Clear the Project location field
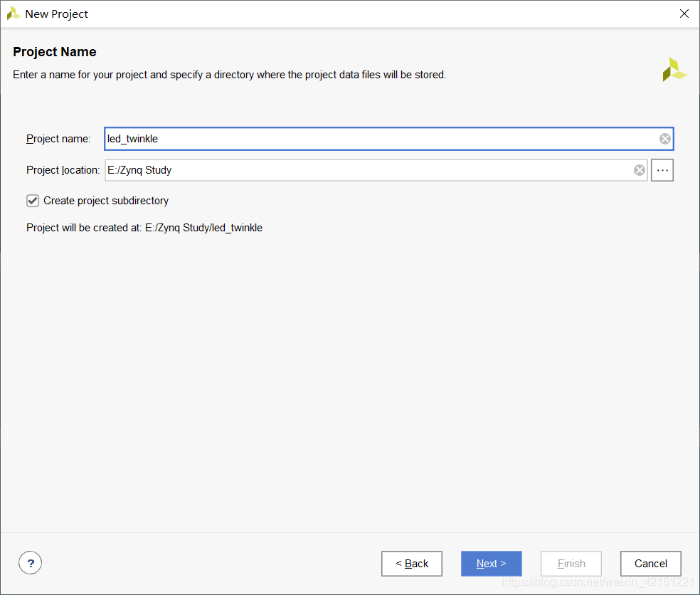Image resolution: width=700 pixels, height=595 pixels. [x=640, y=170]
